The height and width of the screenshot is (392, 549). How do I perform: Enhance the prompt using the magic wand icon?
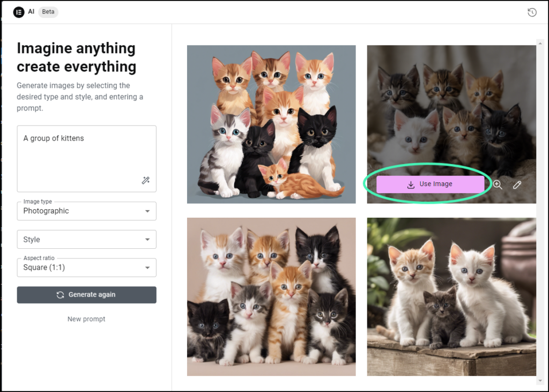[x=145, y=181]
